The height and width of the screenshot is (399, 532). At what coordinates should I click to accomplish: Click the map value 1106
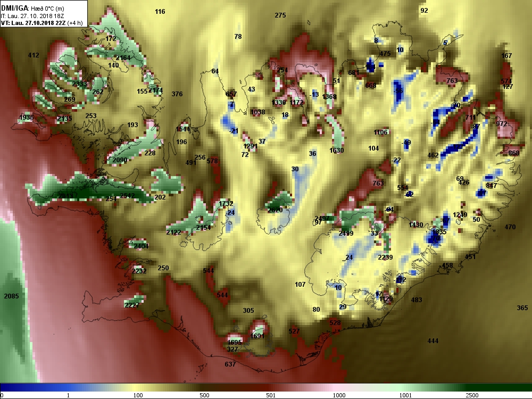coord(380,132)
